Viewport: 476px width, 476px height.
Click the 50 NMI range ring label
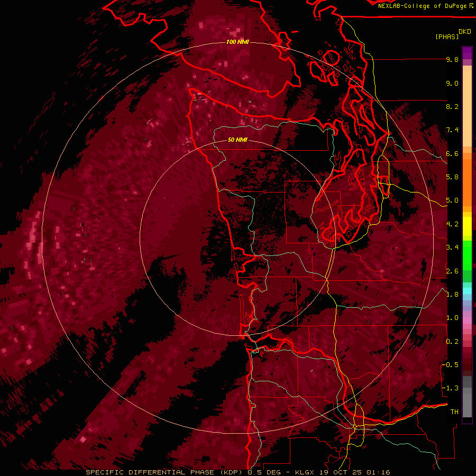(237, 140)
